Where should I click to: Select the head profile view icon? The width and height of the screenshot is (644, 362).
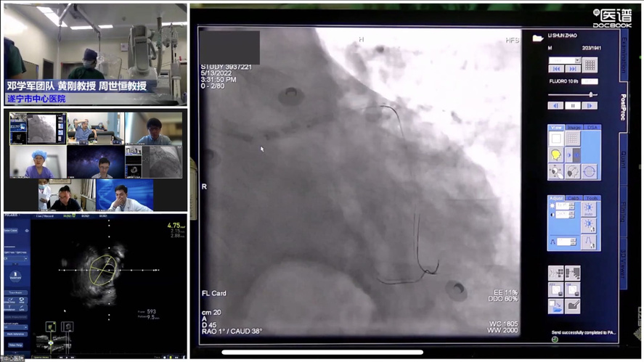[556, 155]
